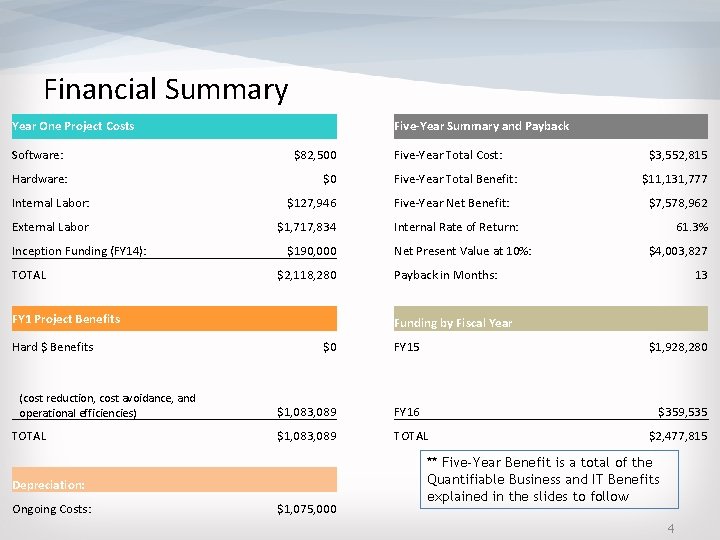Select the Inception Funding value $190,000
Viewport: 720px width, 540px height.
point(312,251)
